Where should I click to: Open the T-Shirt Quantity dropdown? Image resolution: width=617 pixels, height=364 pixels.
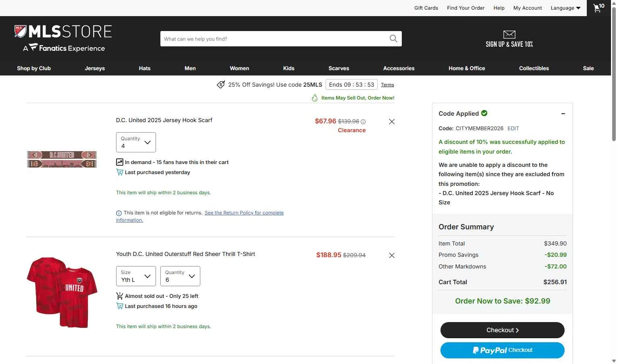[180, 276]
